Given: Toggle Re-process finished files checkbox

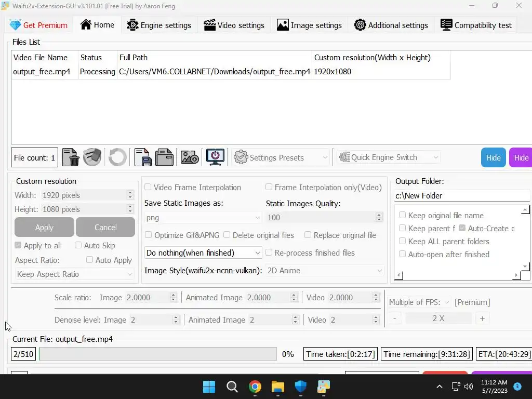Looking at the screenshot, I should 269,252.
